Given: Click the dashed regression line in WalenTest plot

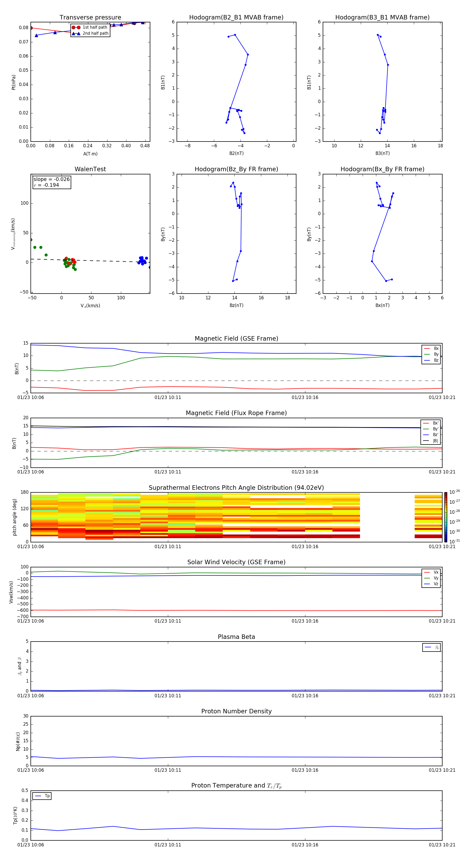Looking at the screenshot, I should point(90,260).
